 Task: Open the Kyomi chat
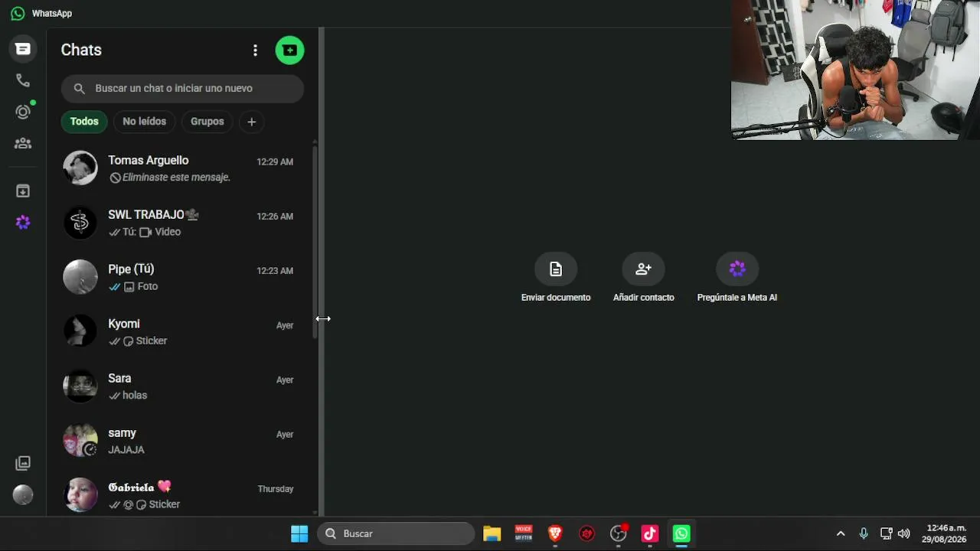point(181,331)
